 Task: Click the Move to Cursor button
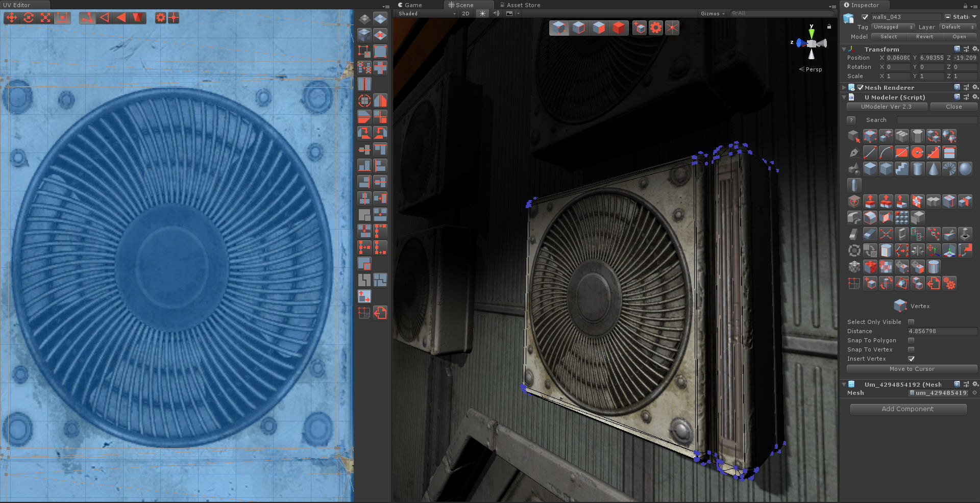912,369
